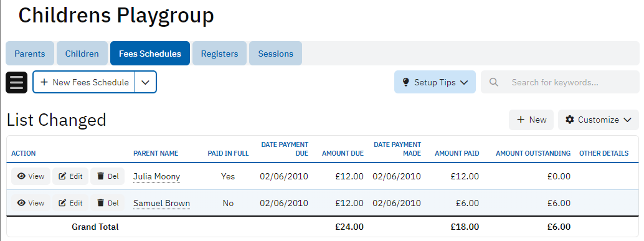Switch to the Parents tab
Screen dimensions: 644x241
30,54
